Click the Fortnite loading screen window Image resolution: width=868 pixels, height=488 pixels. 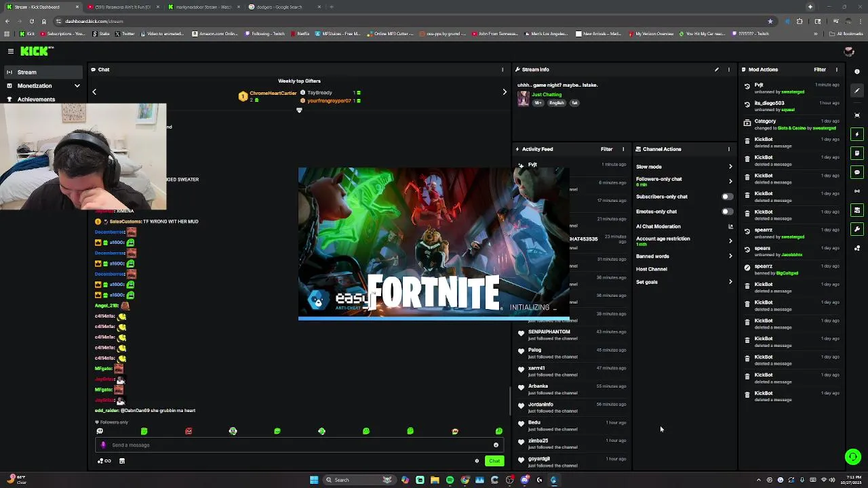tap(434, 244)
